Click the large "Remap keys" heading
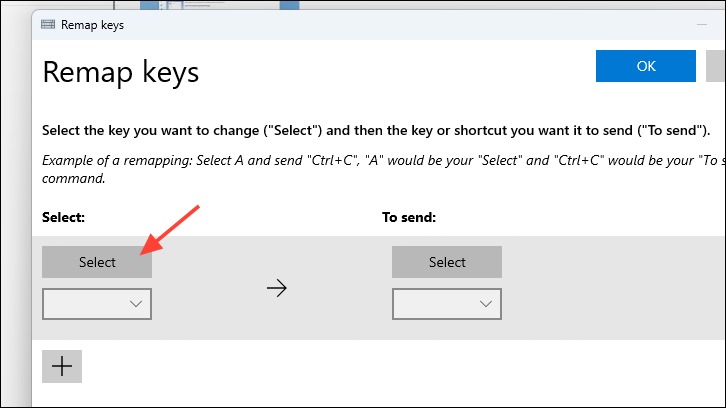This screenshot has width=726, height=408. tap(121, 72)
